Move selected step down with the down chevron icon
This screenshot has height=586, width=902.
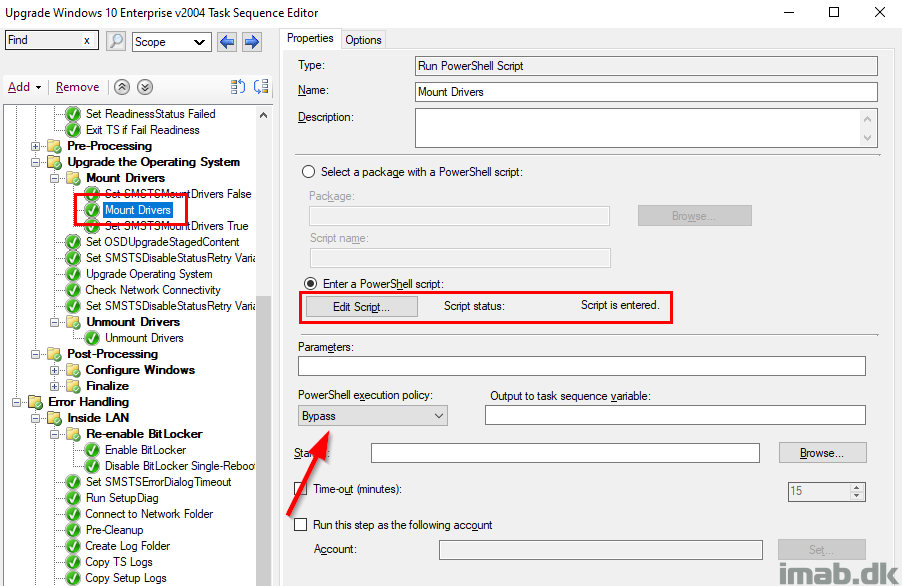[145, 87]
